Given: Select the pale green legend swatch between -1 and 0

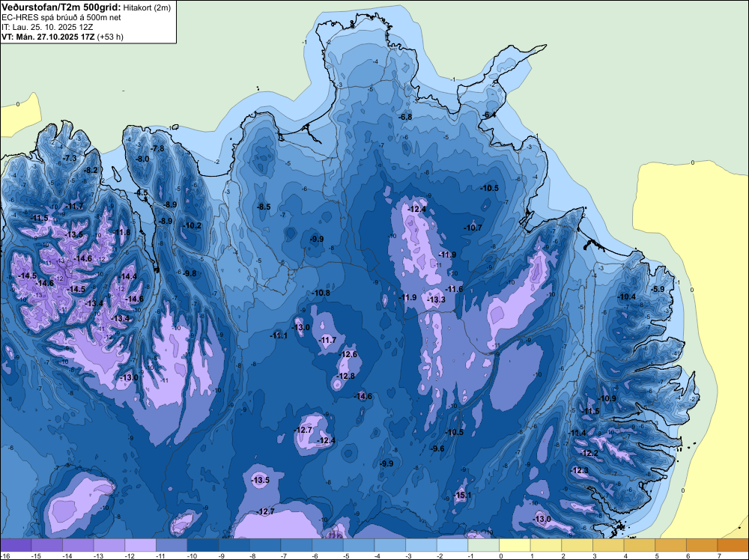Looking at the screenshot, I should 483,545.
